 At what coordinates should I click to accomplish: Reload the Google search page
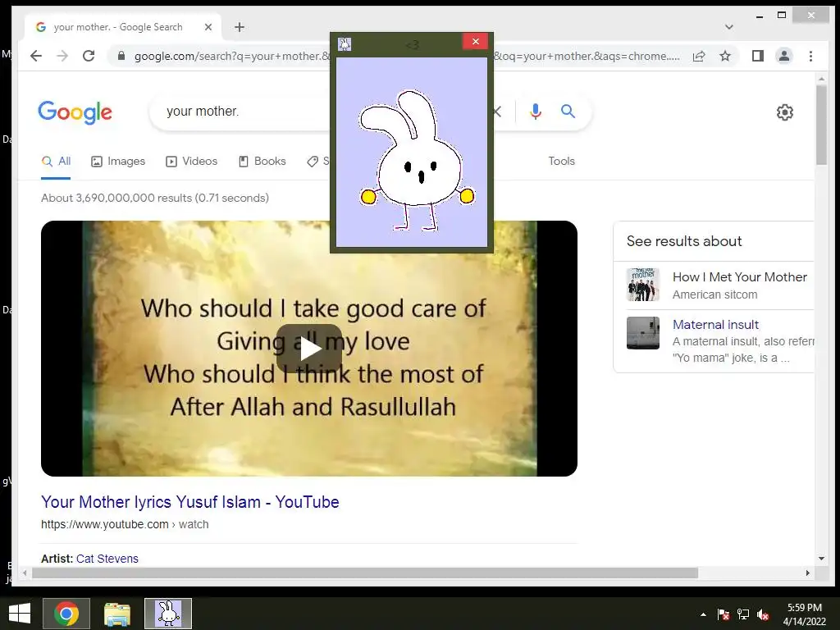pos(89,56)
